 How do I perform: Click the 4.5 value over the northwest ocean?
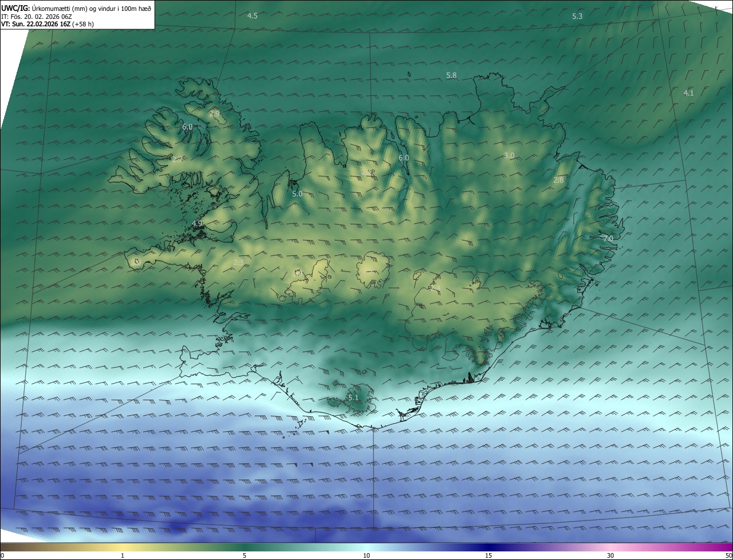(x=252, y=15)
